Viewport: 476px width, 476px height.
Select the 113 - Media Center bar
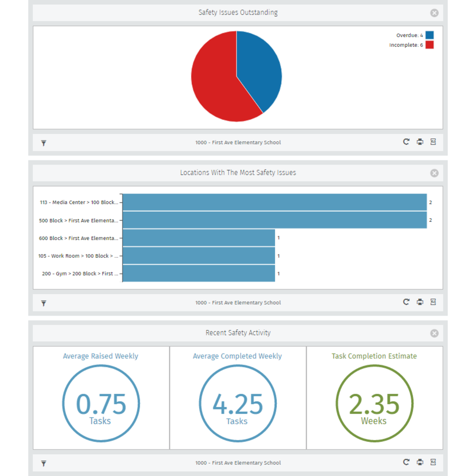pos(274,202)
